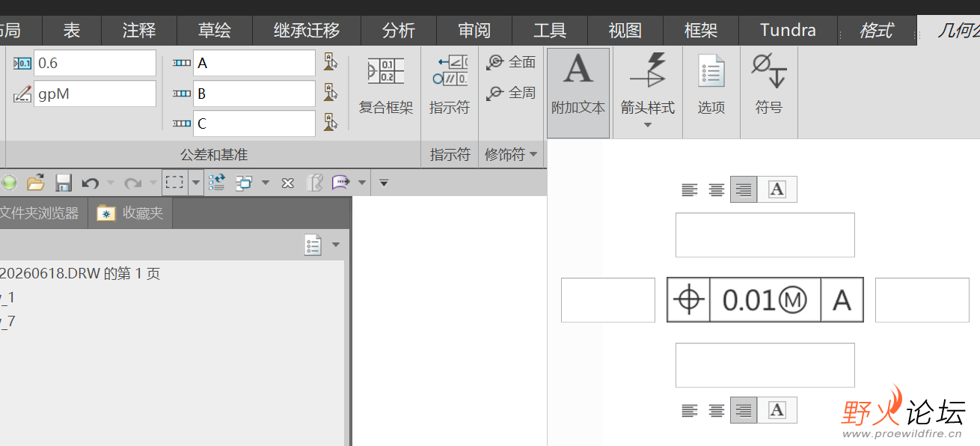The height and width of the screenshot is (446, 980).
Task: Click the additional text box above tolerance frame
Action: [765, 235]
